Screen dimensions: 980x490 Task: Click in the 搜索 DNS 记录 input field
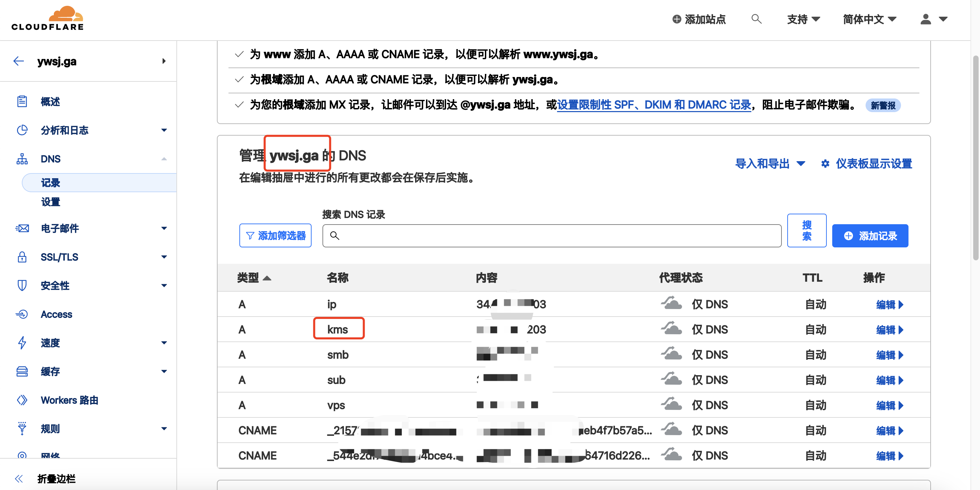point(552,236)
